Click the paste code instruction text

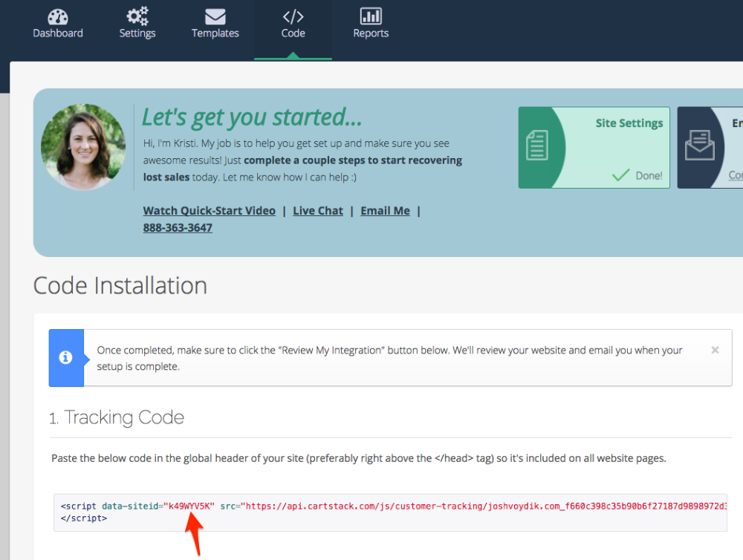tap(359, 458)
